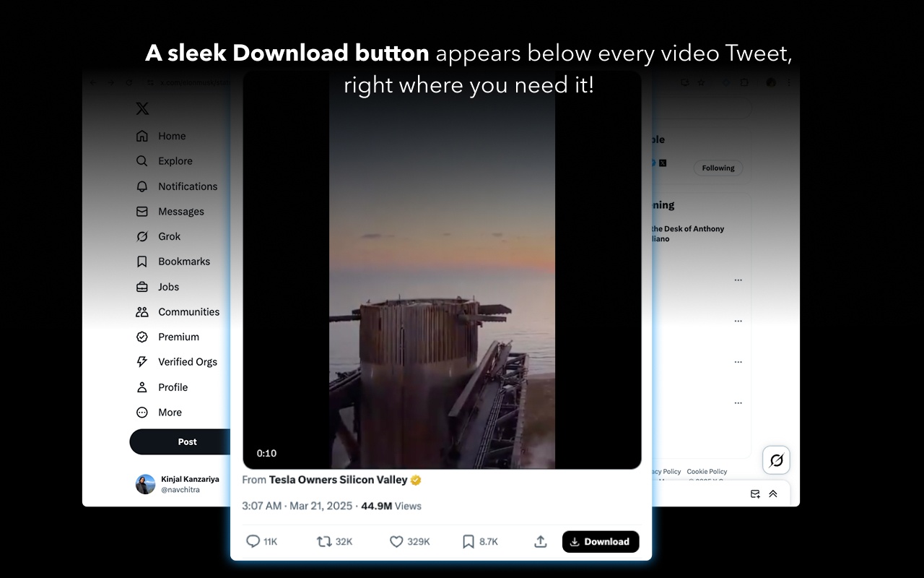924x578 pixels.
Task: Open Verified Orgs in the sidebar
Action: [x=176, y=362]
